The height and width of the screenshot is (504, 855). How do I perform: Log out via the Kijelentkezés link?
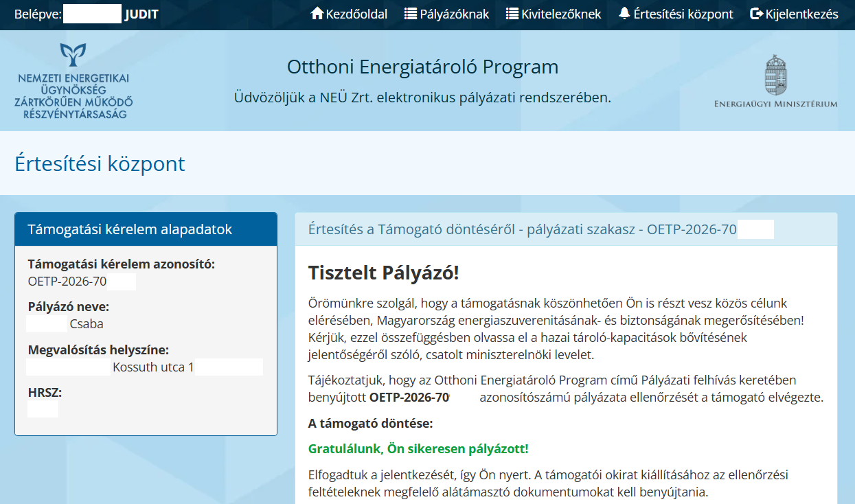tap(801, 14)
